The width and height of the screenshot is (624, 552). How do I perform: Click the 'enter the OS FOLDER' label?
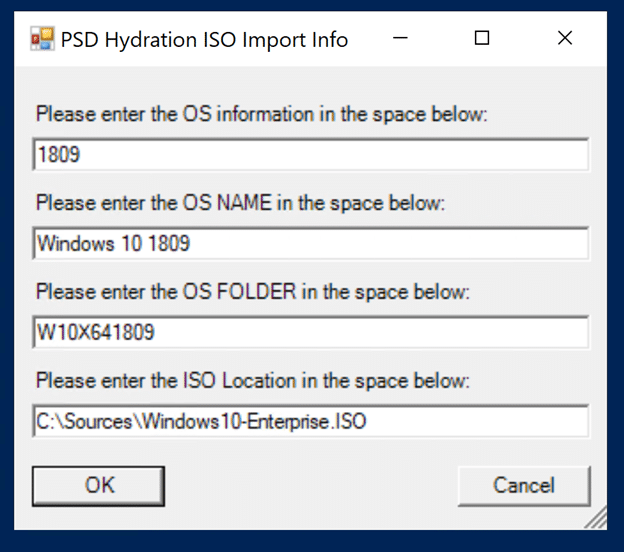click(253, 292)
